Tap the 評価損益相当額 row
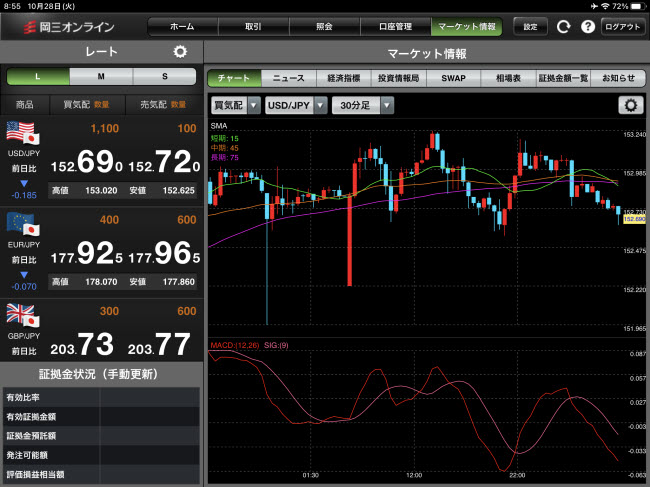This screenshot has width=650, height=487. [101, 475]
